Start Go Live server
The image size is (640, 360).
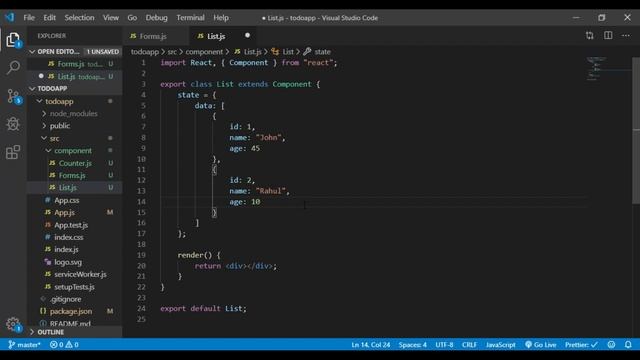pos(540,344)
